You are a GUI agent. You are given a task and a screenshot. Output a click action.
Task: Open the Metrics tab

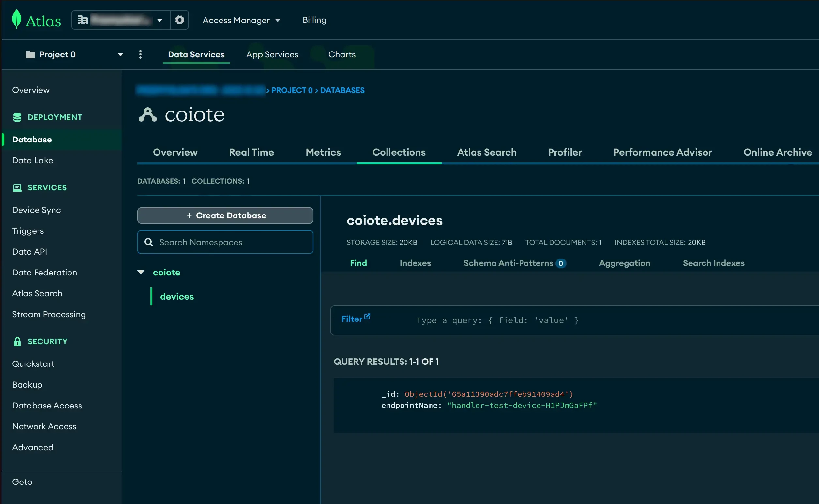(x=323, y=152)
